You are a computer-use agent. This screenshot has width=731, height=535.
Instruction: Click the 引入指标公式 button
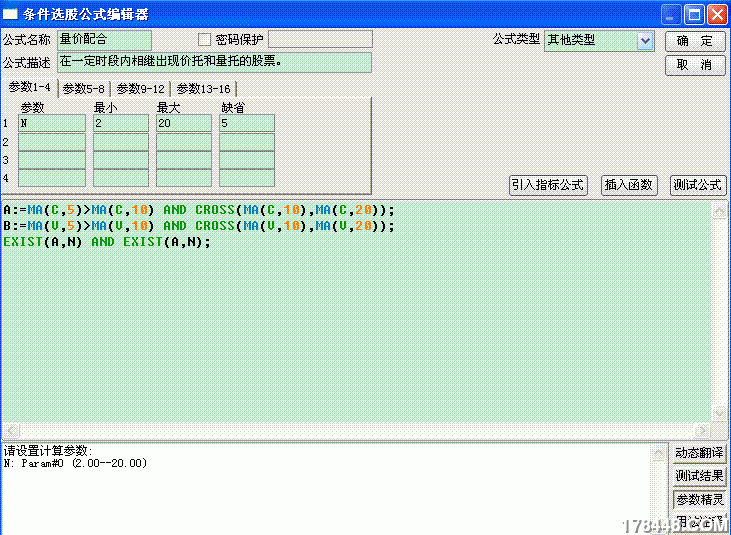coord(548,185)
